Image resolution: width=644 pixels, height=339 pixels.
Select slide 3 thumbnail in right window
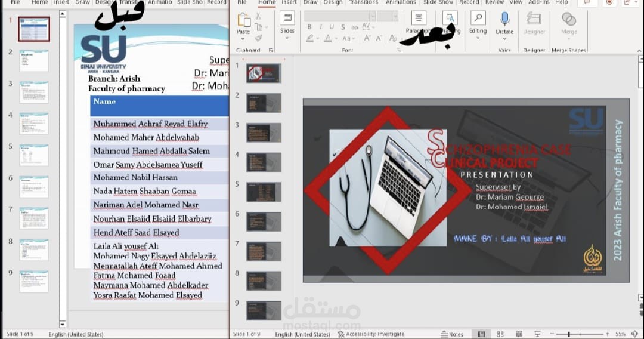pos(264,133)
